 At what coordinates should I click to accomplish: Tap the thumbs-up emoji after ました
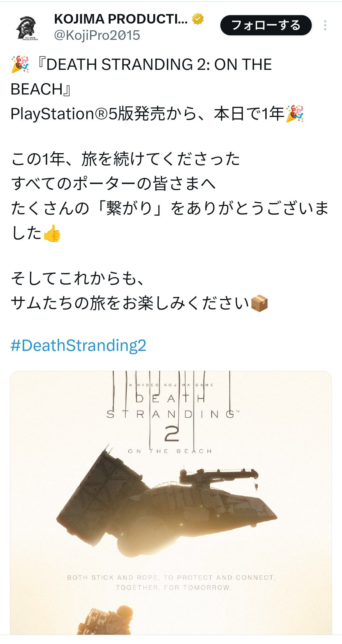(x=52, y=233)
